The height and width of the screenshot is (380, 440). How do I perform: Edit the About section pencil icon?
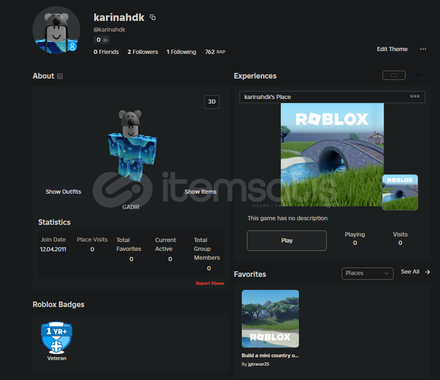(60, 76)
